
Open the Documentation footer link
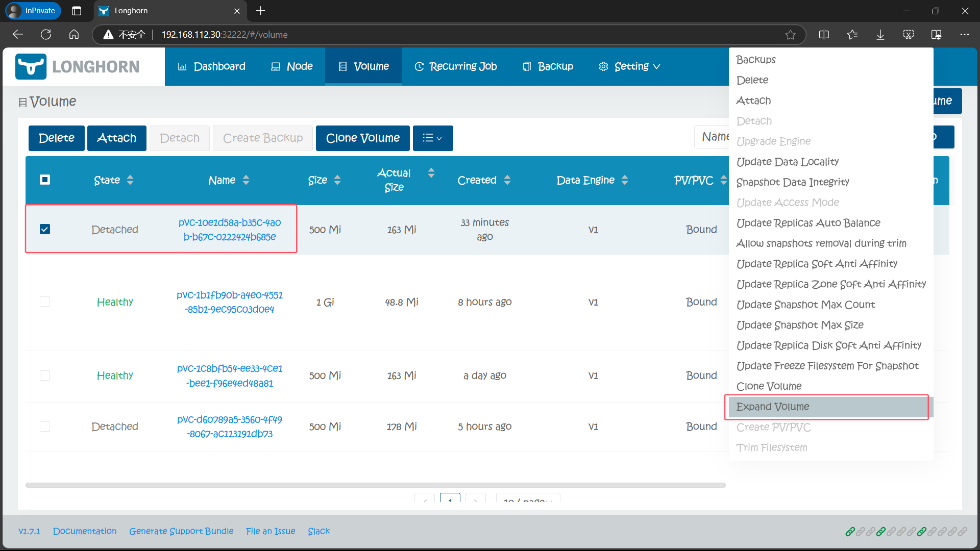tap(85, 531)
